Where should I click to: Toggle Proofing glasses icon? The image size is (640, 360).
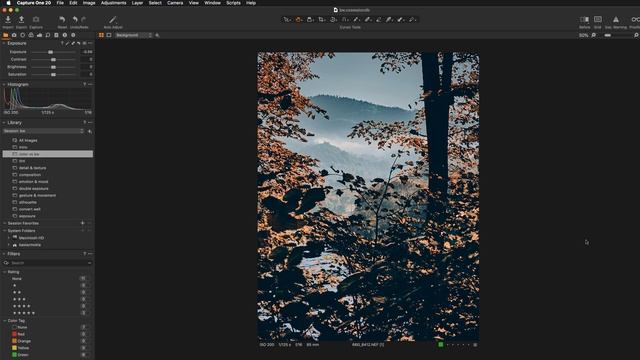click(x=635, y=20)
